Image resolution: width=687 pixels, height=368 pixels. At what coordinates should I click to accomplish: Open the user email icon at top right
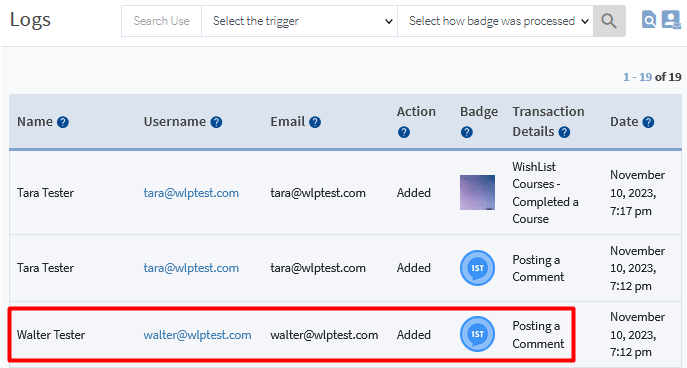(671, 20)
